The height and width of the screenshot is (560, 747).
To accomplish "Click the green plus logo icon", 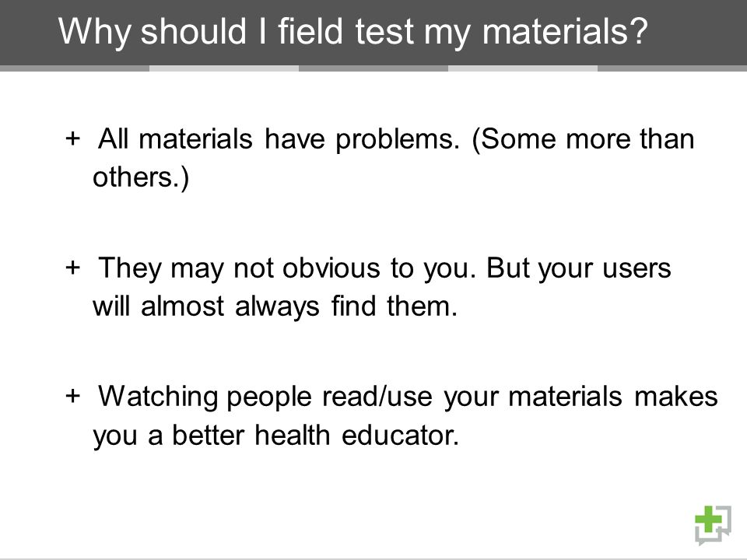I will coord(710,520).
